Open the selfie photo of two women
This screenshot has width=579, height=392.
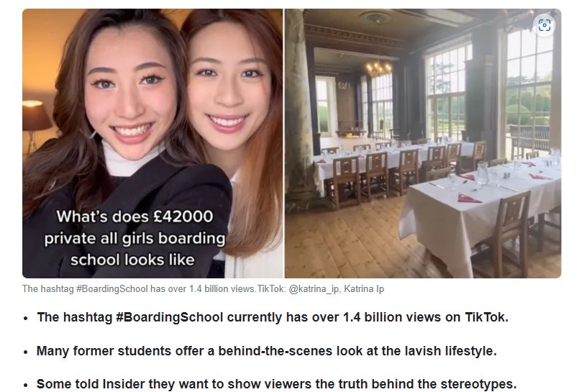click(x=152, y=144)
